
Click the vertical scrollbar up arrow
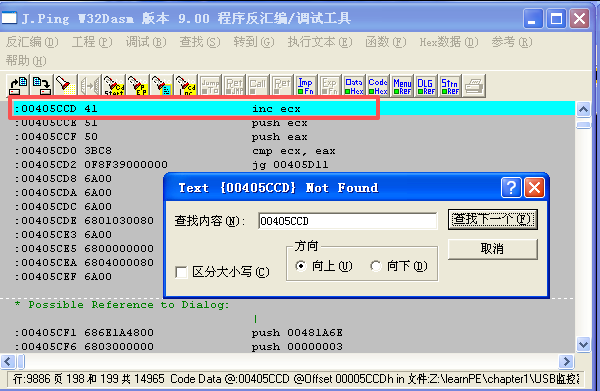click(x=583, y=109)
